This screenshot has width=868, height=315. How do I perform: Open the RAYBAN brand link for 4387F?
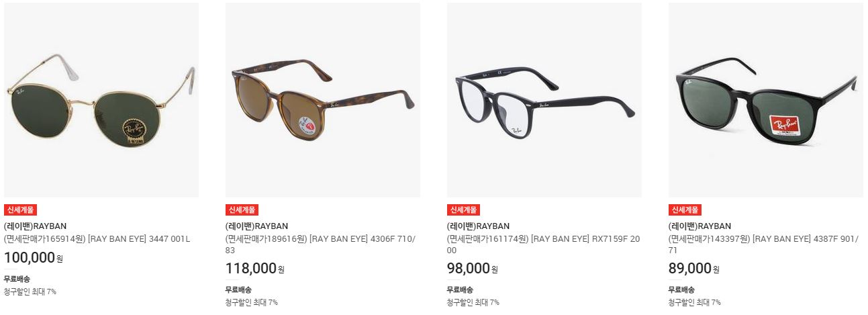[700, 226]
